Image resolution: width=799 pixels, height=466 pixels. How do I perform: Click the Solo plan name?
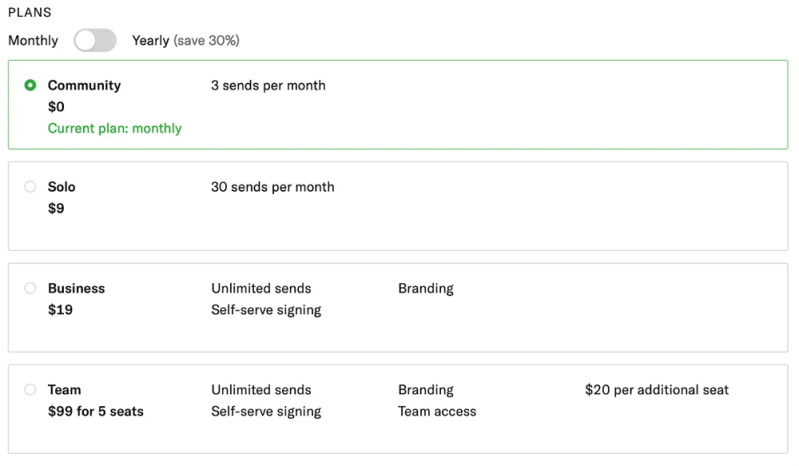62,187
